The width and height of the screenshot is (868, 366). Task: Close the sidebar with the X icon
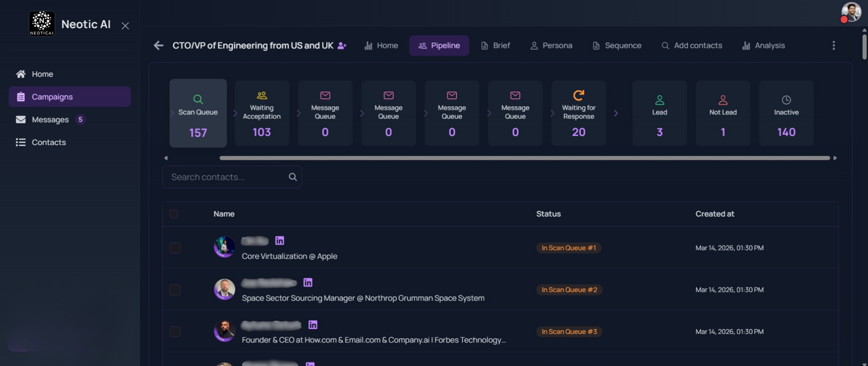pos(125,25)
